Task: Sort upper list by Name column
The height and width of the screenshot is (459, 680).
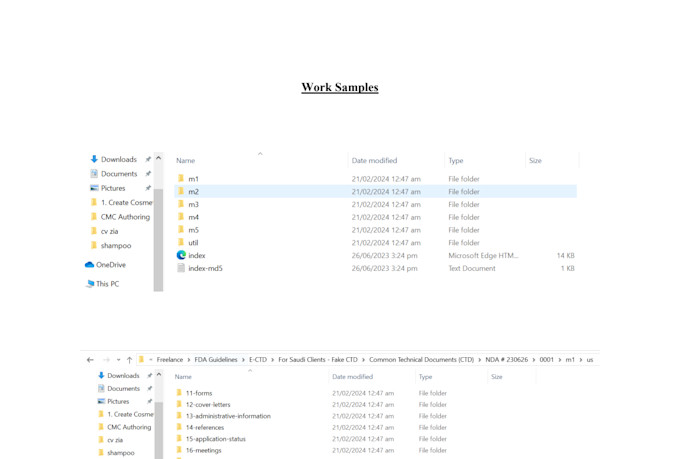Action: click(185, 161)
